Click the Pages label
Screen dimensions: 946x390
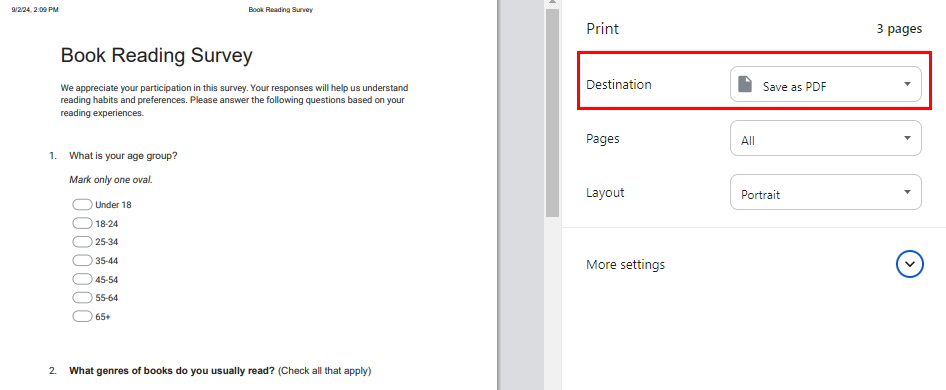coord(603,138)
